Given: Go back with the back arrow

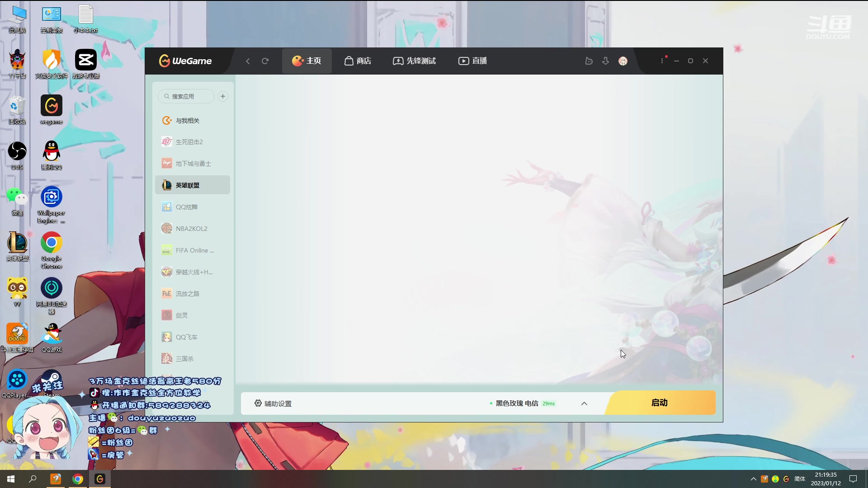Looking at the screenshot, I should (248, 61).
